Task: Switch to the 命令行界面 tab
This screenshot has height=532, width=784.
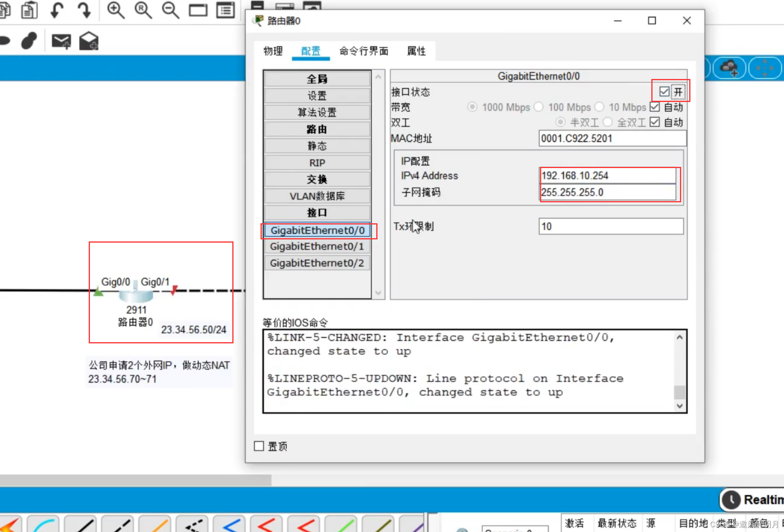Action: [364, 51]
